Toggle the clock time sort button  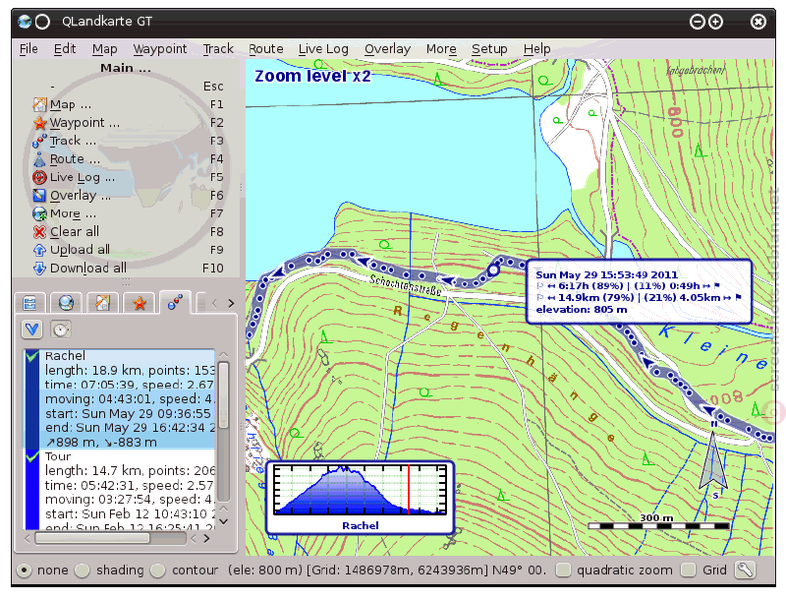tap(61, 329)
